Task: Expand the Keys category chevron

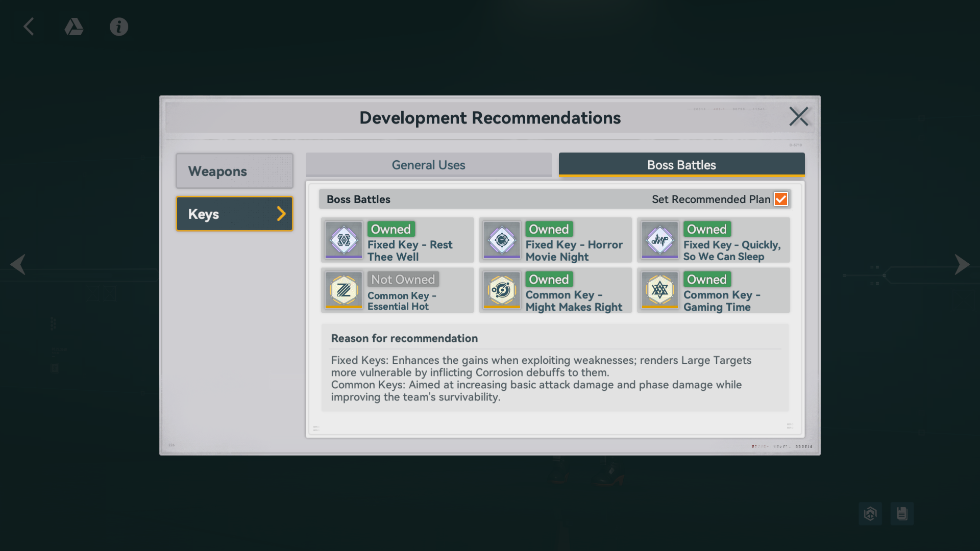Action: click(x=281, y=214)
